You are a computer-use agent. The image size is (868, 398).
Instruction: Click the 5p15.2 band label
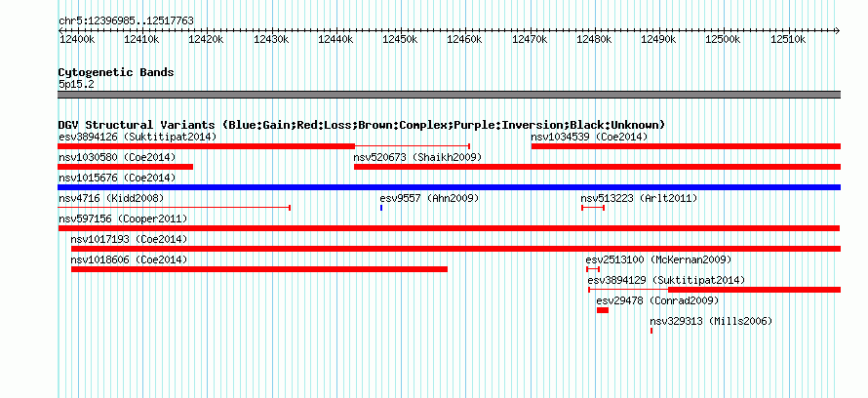tap(76, 84)
